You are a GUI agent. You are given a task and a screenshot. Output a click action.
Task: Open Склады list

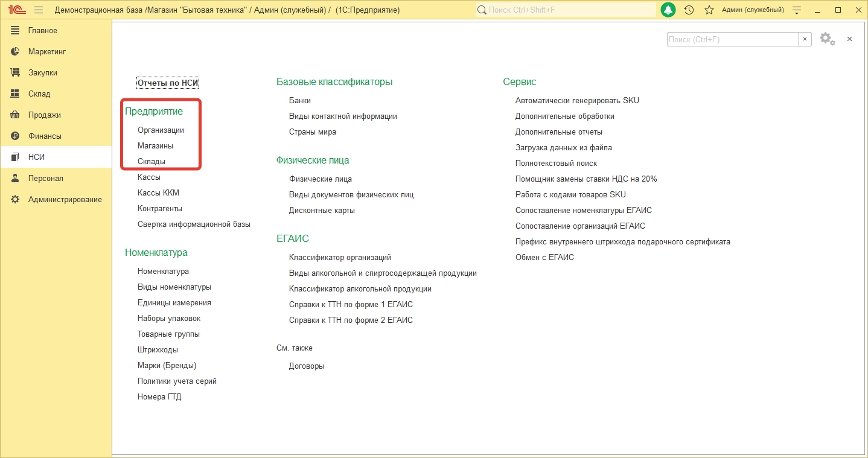(x=152, y=162)
